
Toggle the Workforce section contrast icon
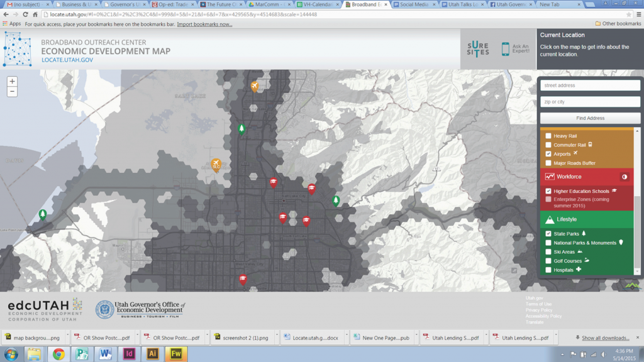625,177
